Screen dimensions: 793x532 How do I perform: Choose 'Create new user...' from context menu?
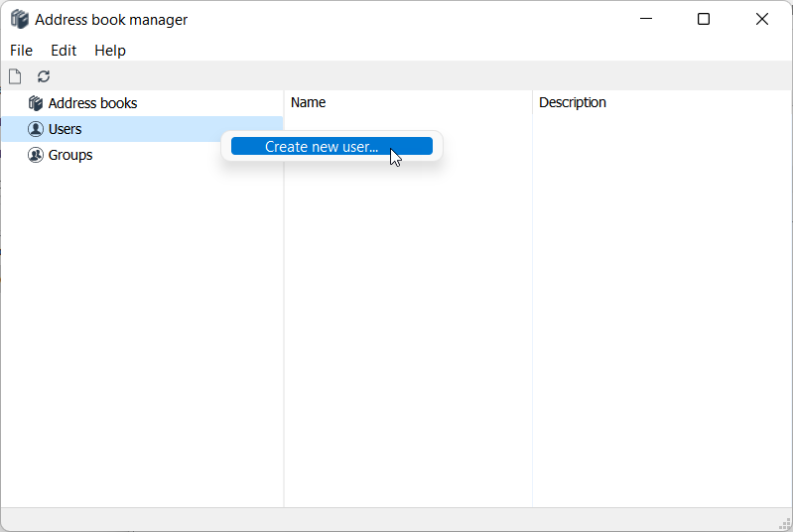322,147
